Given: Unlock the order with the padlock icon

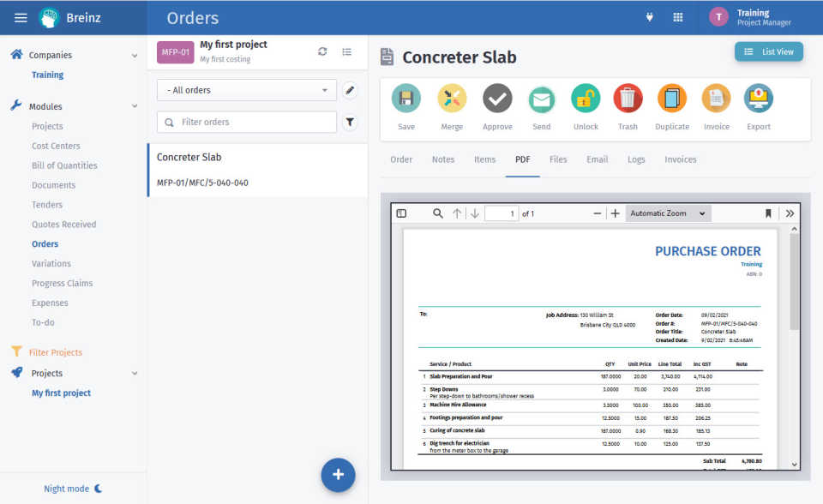Looking at the screenshot, I should pyautogui.click(x=585, y=99).
